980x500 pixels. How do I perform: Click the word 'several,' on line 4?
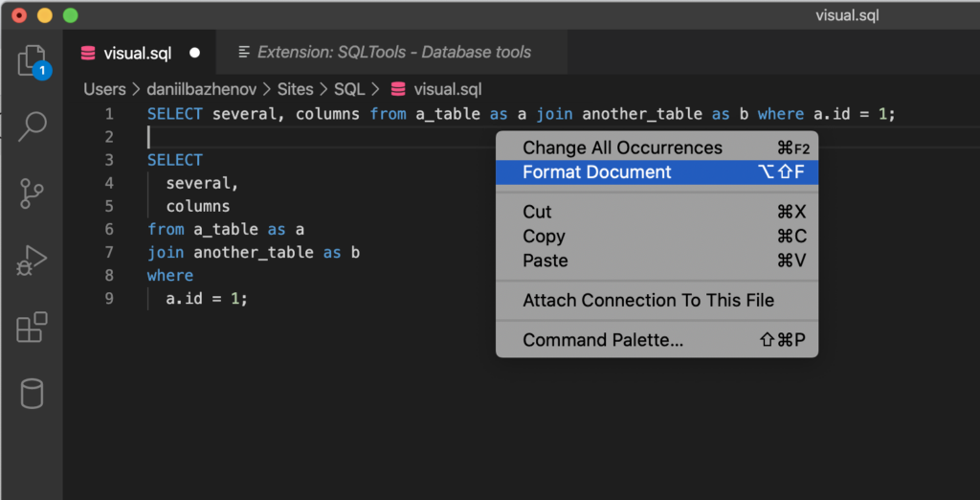[x=203, y=183]
